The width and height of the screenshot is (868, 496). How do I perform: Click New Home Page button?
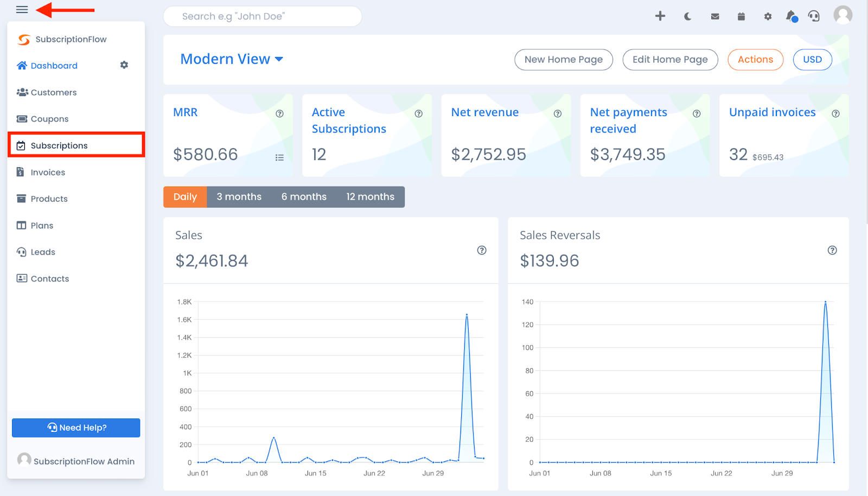(564, 60)
